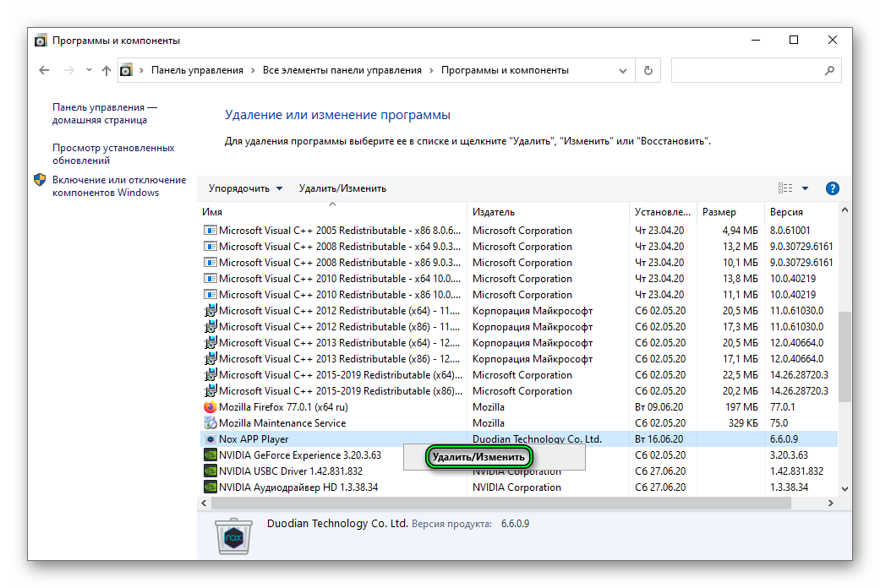880x588 pixels.
Task: Click the Nox APP Player icon in the list
Action: (x=210, y=439)
